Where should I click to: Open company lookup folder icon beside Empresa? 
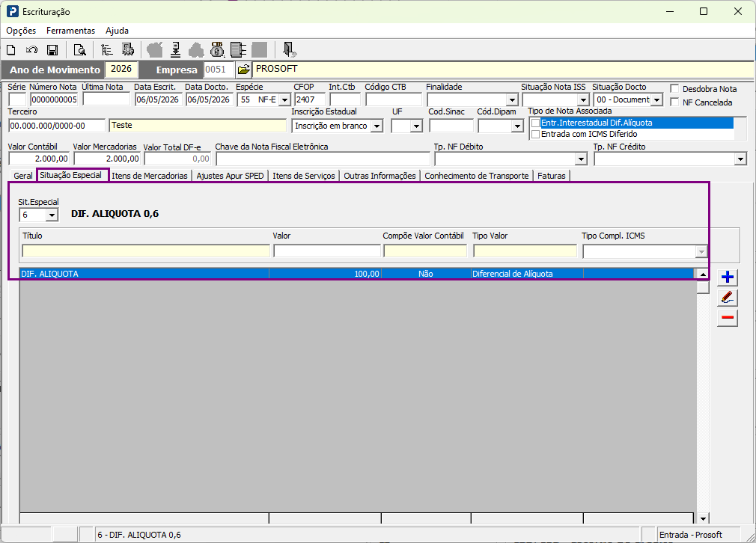pos(244,70)
